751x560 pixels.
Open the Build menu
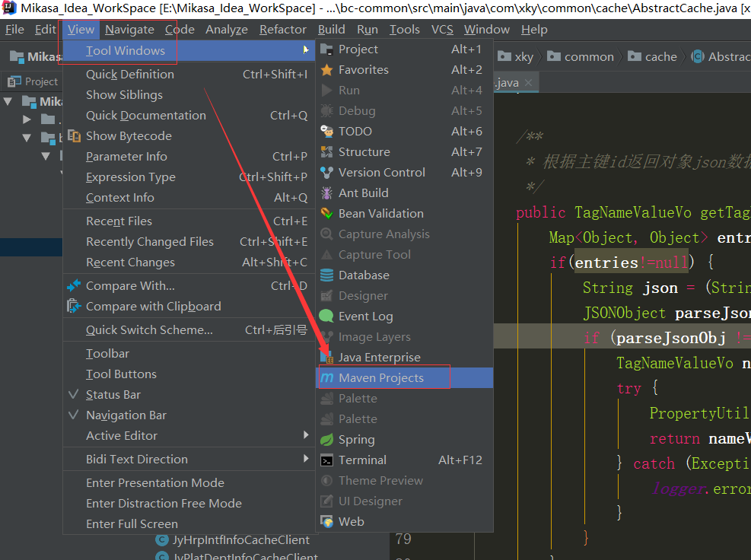point(332,30)
